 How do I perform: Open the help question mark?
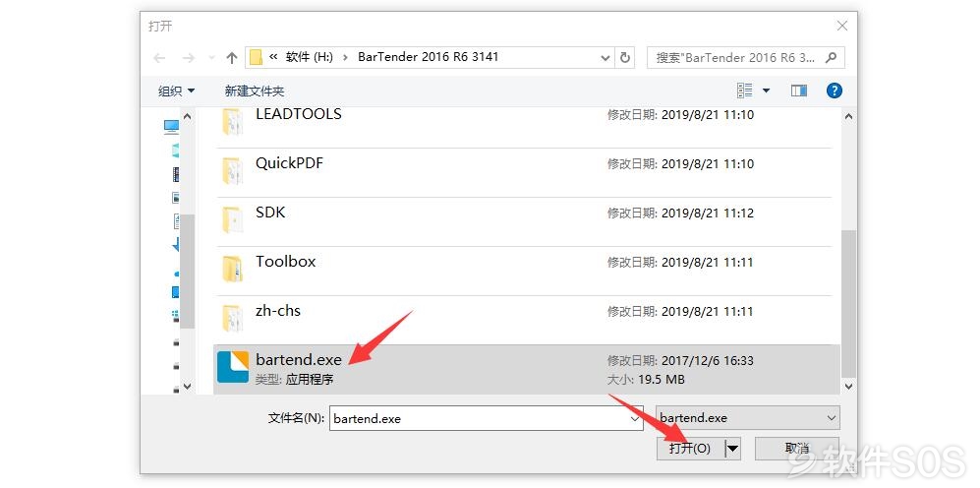[x=834, y=91]
